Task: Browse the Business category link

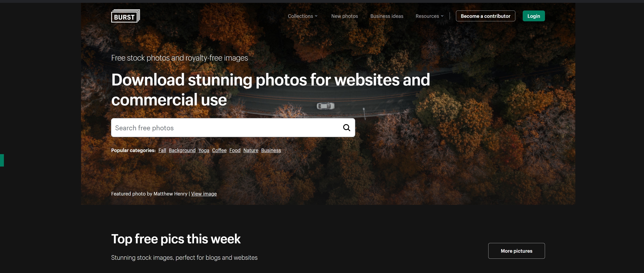Action: point(271,150)
